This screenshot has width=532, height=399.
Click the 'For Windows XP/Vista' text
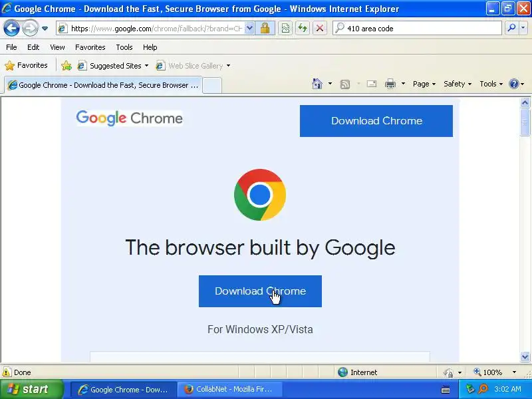260,329
